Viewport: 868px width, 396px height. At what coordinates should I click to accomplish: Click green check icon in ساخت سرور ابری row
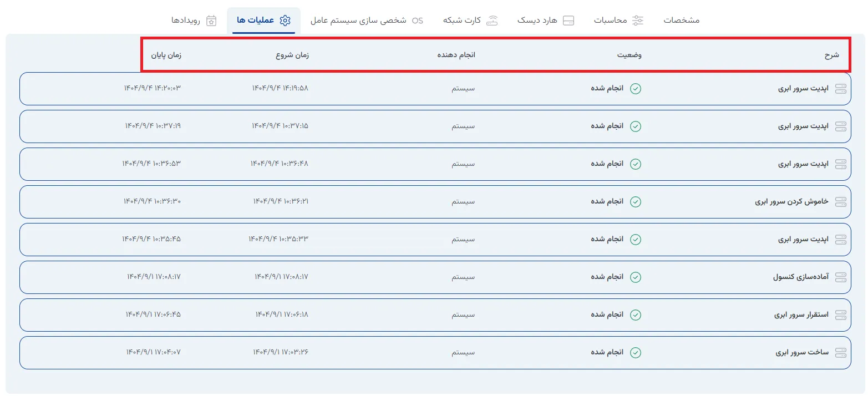636,353
